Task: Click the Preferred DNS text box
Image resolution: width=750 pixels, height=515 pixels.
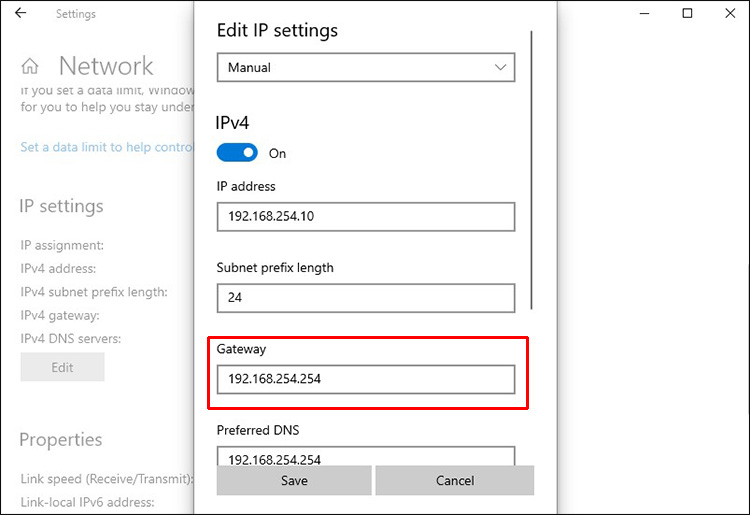Action: 365,457
